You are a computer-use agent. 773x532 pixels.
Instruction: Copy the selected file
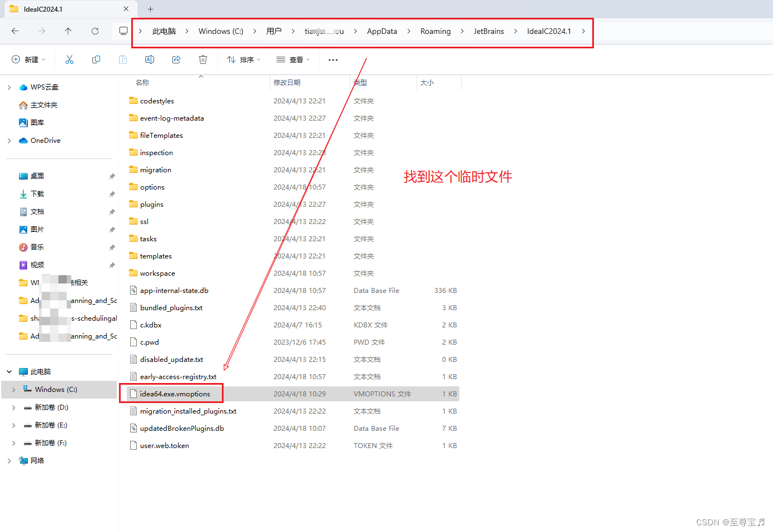(96, 59)
